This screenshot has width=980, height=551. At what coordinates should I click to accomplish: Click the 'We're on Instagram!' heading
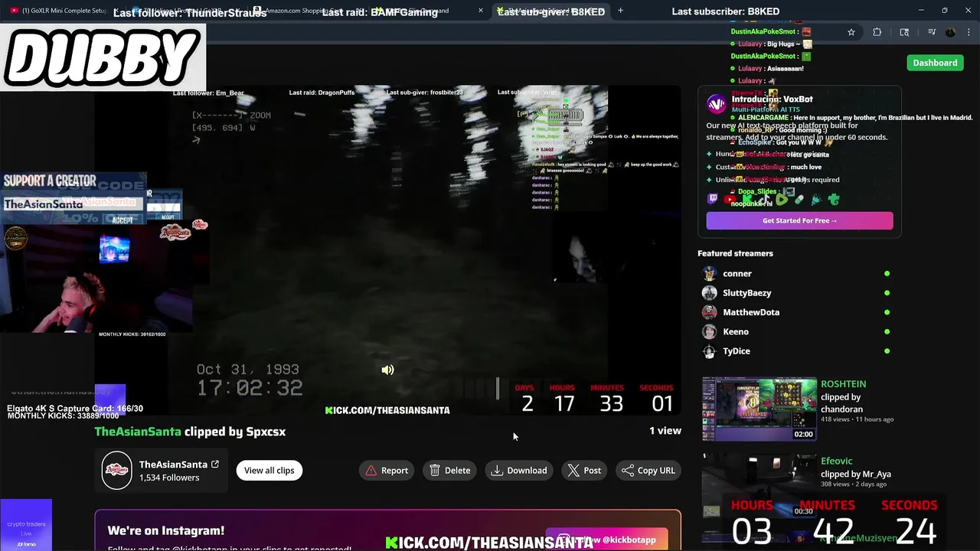click(166, 530)
